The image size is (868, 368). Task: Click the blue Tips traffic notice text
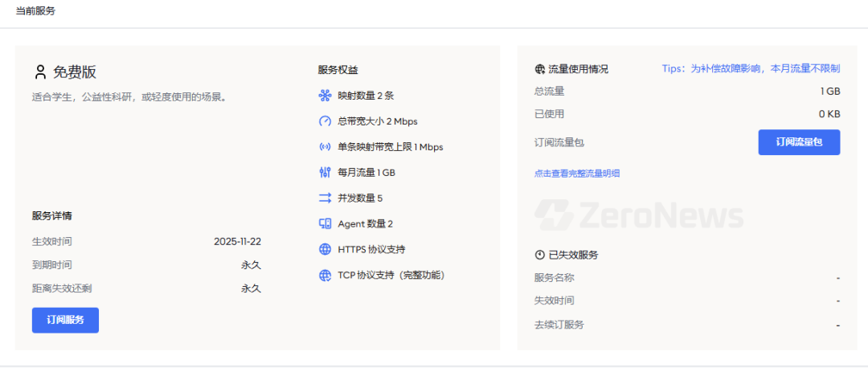point(751,69)
